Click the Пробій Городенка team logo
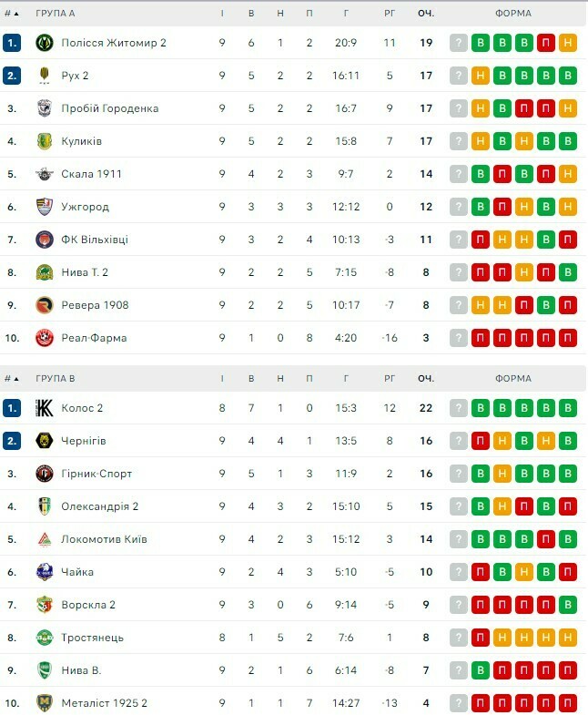The height and width of the screenshot is (715, 588). pyautogui.click(x=44, y=108)
